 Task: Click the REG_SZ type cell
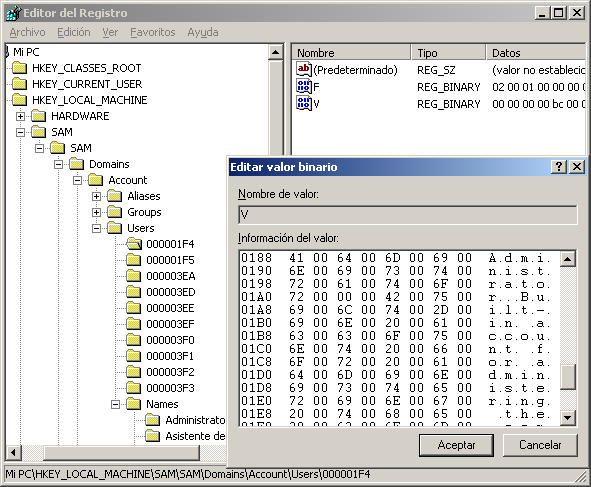tap(436, 70)
